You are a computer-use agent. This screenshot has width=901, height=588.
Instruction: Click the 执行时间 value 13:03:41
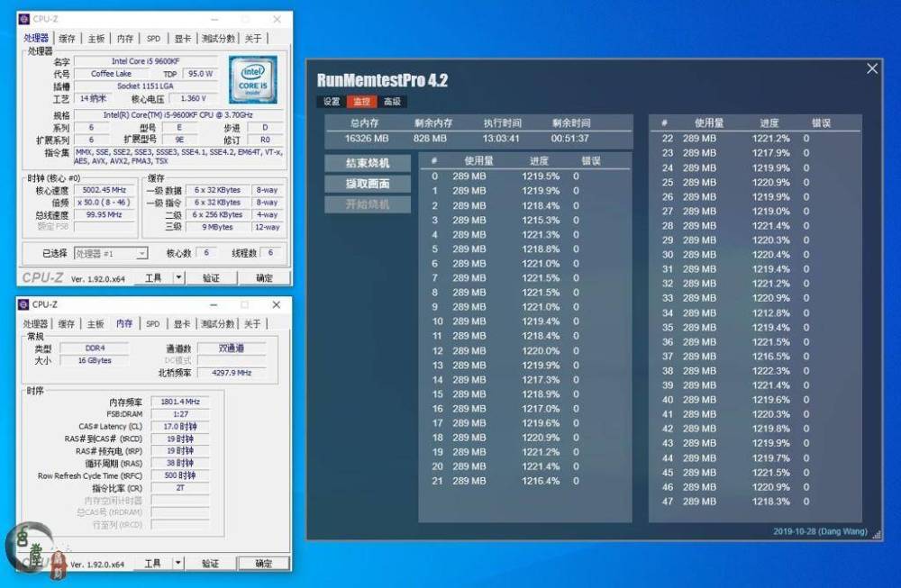[500, 139]
